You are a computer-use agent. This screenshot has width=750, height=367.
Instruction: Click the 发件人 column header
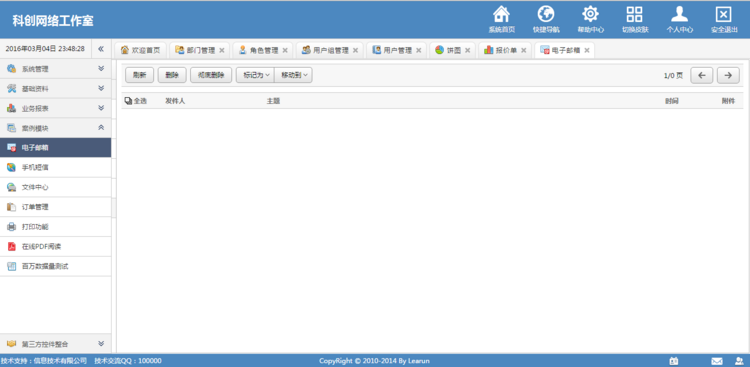click(175, 101)
